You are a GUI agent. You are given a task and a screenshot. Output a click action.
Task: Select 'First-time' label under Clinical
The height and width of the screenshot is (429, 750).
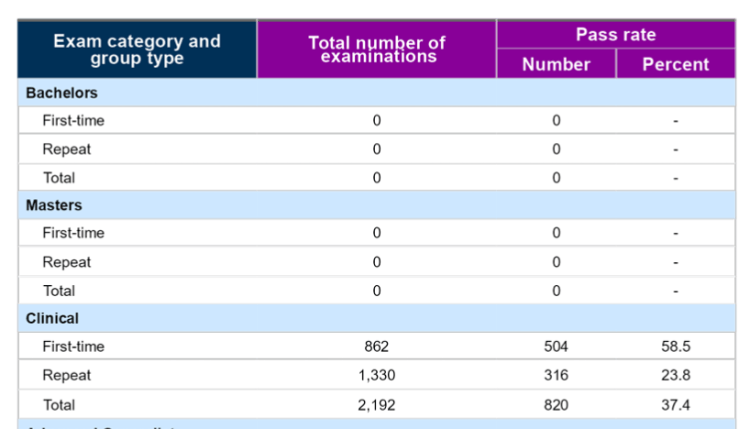(x=74, y=346)
